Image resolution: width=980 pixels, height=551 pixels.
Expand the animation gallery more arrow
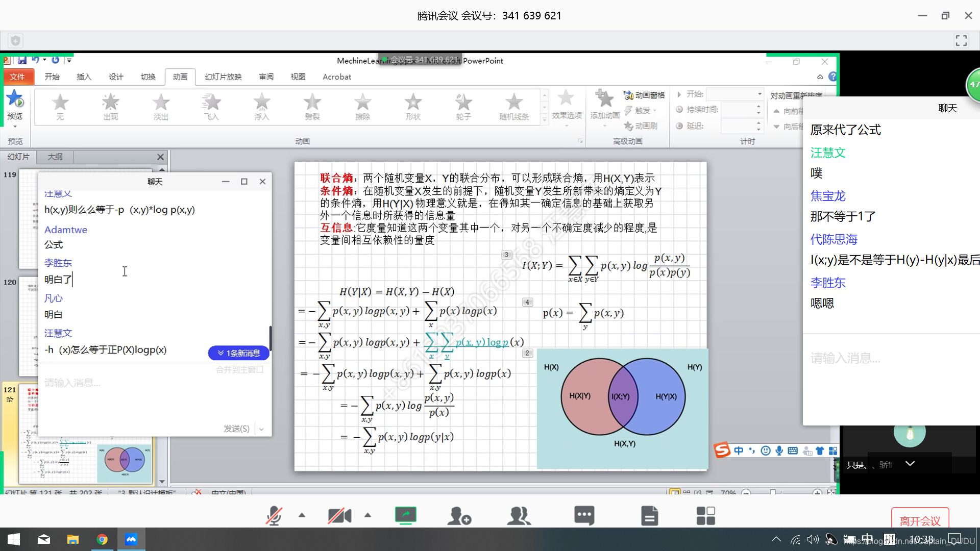click(x=545, y=120)
